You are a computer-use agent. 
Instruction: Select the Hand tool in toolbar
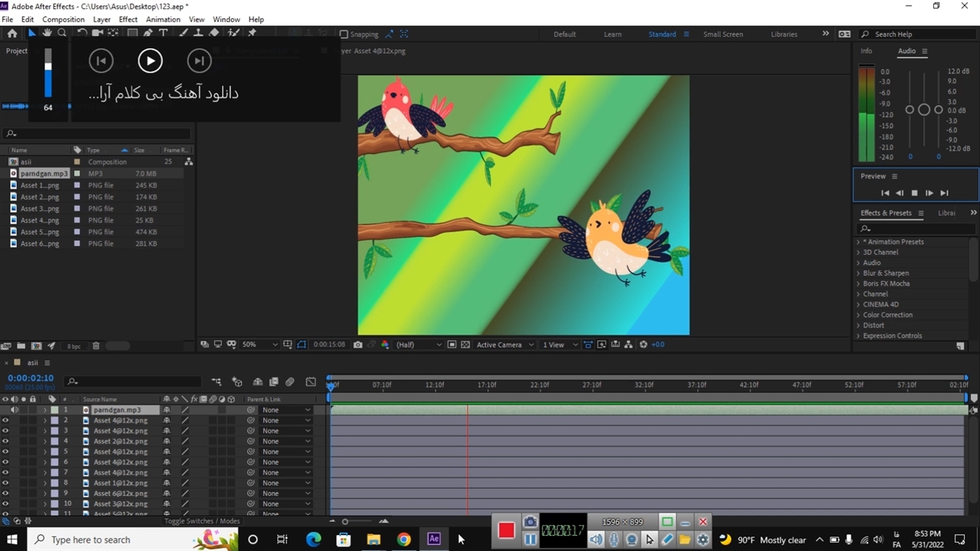(x=47, y=34)
